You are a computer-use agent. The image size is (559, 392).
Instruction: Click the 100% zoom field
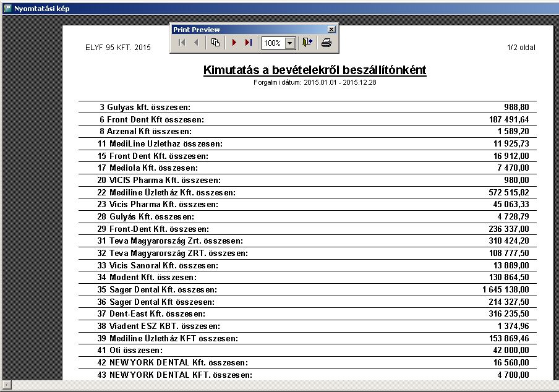point(273,43)
